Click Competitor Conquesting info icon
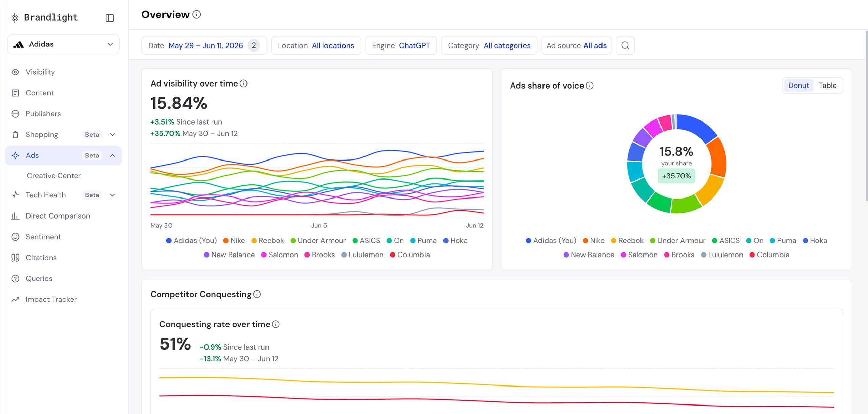Viewport: 868px width, 414px height. (257, 294)
